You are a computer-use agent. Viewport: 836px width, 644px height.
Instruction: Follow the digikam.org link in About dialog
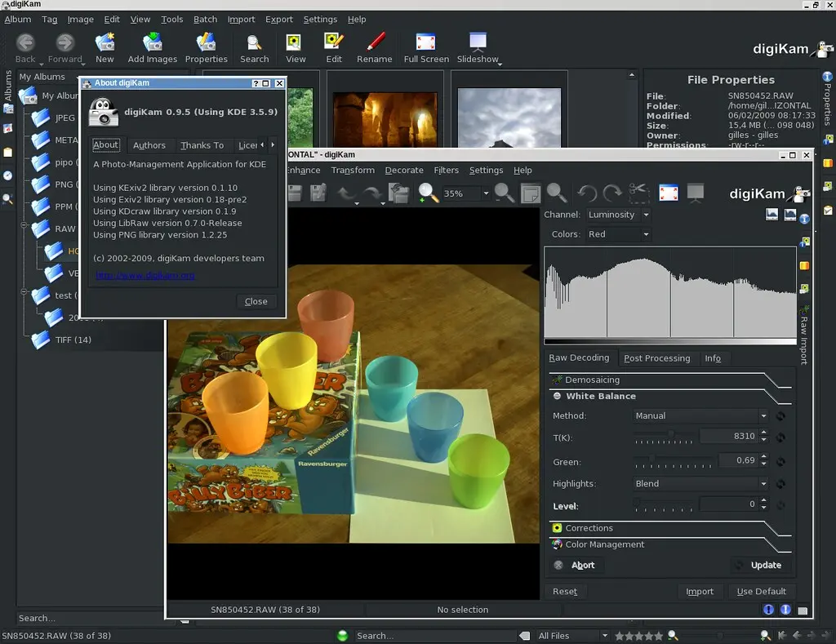(x=145, y=277)
